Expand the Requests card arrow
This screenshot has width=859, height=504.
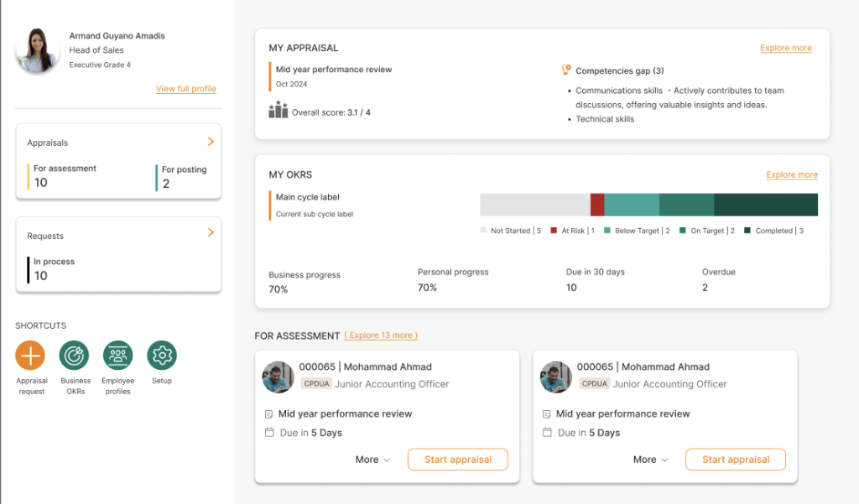click(211, 232)
